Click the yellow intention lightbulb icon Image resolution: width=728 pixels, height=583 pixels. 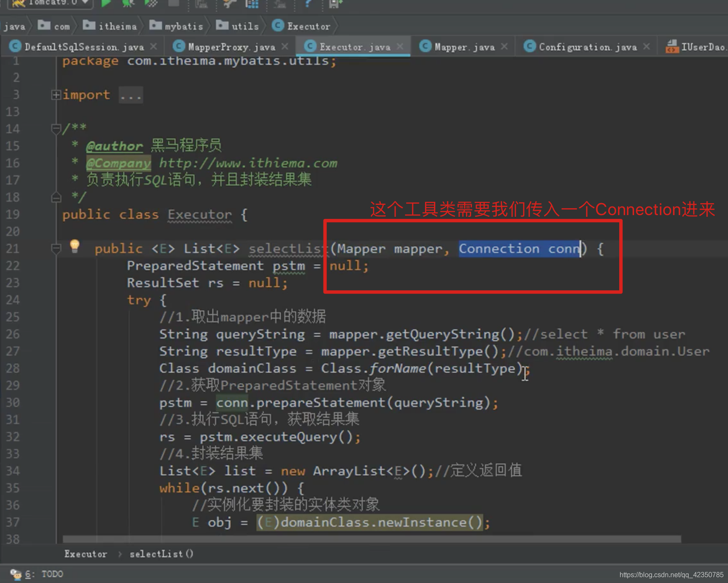coord(75,246)
